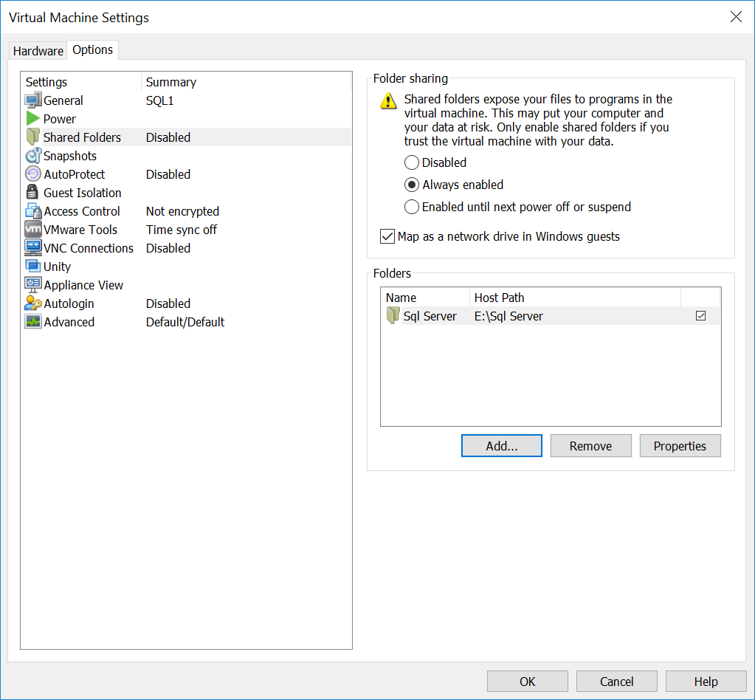Click the SQL1 summary value
The width and height of the screenshot is (755, 700).
coord(159,100)
